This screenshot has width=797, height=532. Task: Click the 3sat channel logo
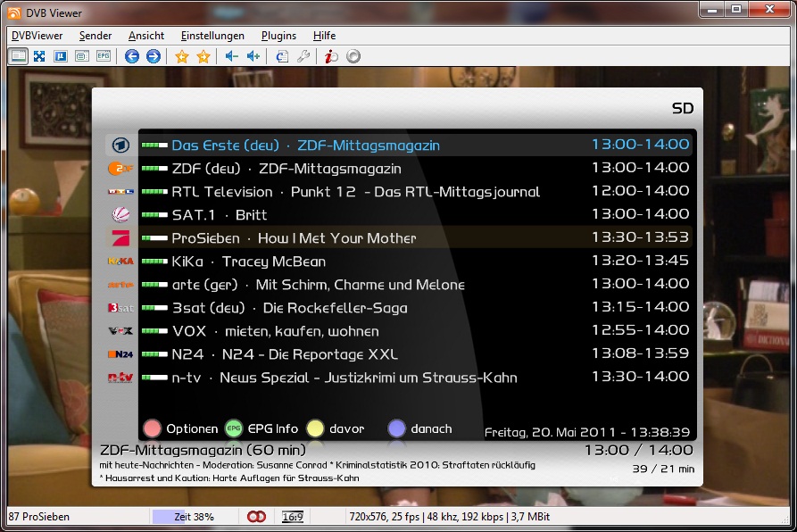coord(120,307)
